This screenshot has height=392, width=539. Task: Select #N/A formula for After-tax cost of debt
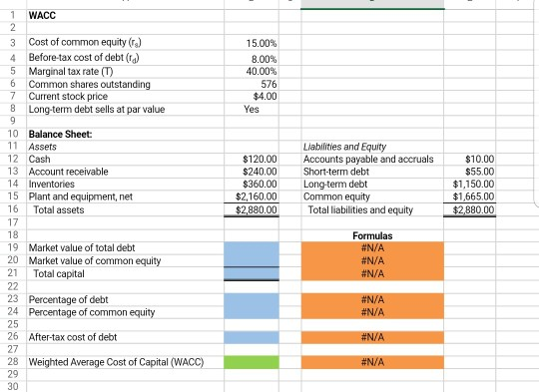[372, 337]
